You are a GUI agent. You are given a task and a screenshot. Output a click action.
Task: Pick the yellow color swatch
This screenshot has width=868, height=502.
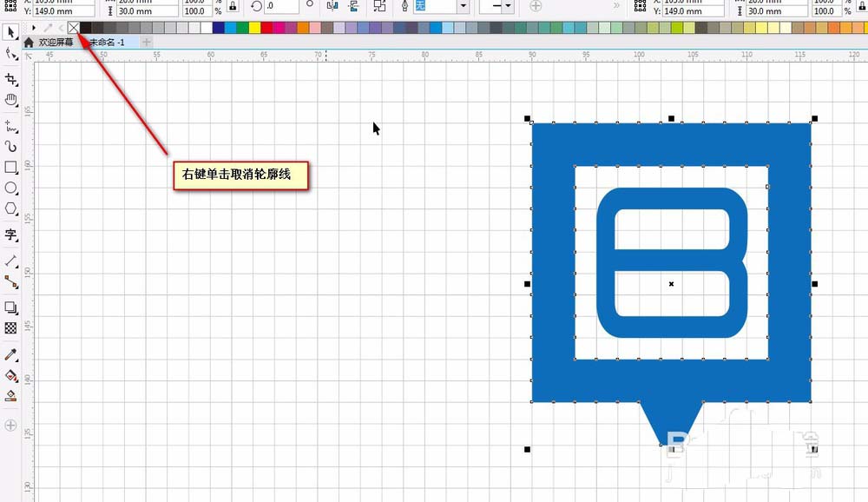tap(254, 27)
